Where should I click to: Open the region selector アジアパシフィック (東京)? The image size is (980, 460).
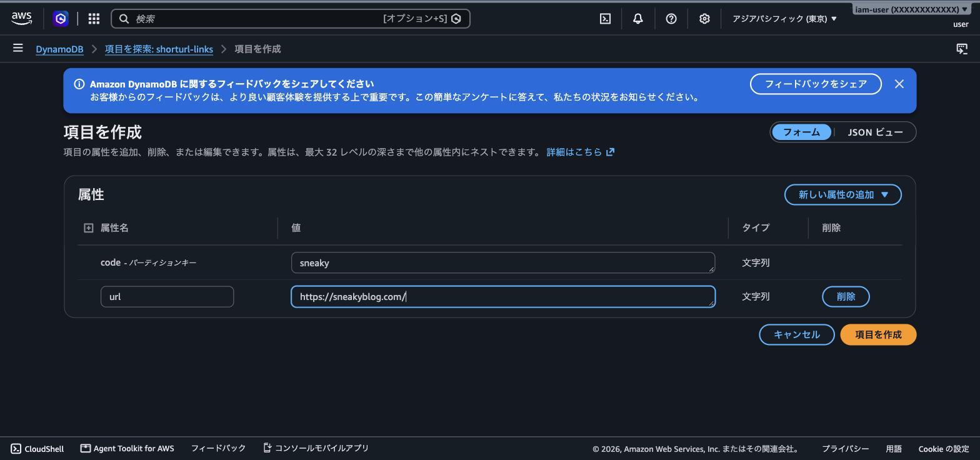[x=784, y=19]
